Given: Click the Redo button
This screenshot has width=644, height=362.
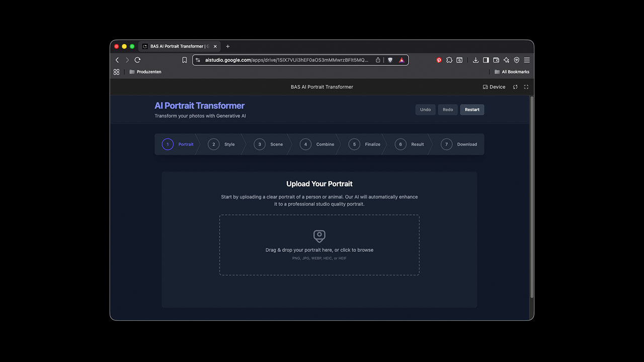Looking at the screenshot, I should 448,110.
